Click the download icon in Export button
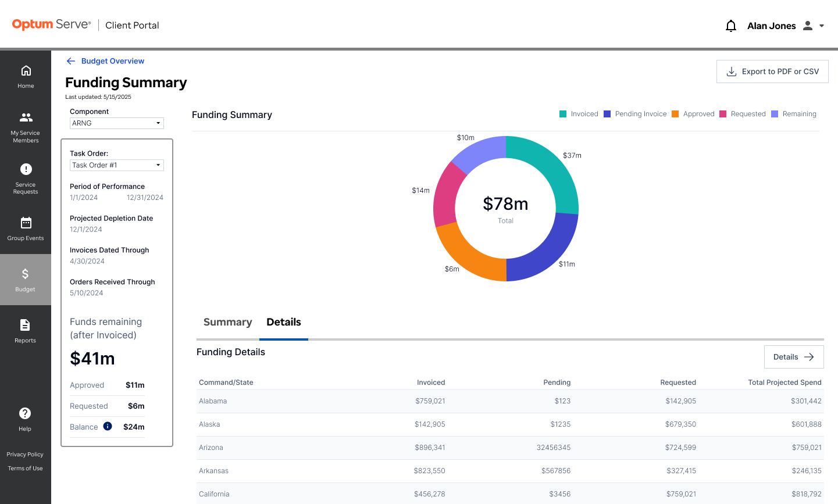The width and height of the screenshot is (838, 504). pos(732,72)
